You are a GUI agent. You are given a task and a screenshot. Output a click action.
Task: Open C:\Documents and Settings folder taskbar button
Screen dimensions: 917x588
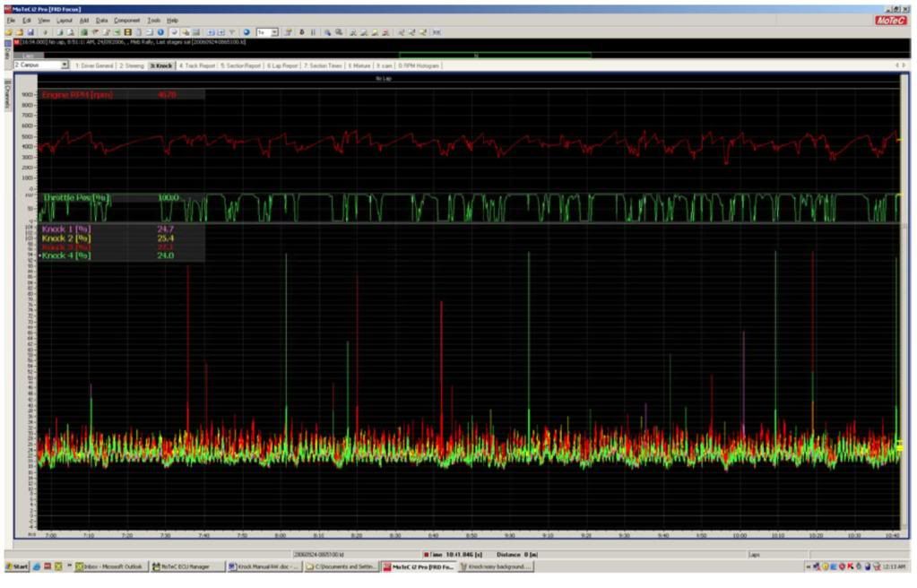click(x=341, y=567)
